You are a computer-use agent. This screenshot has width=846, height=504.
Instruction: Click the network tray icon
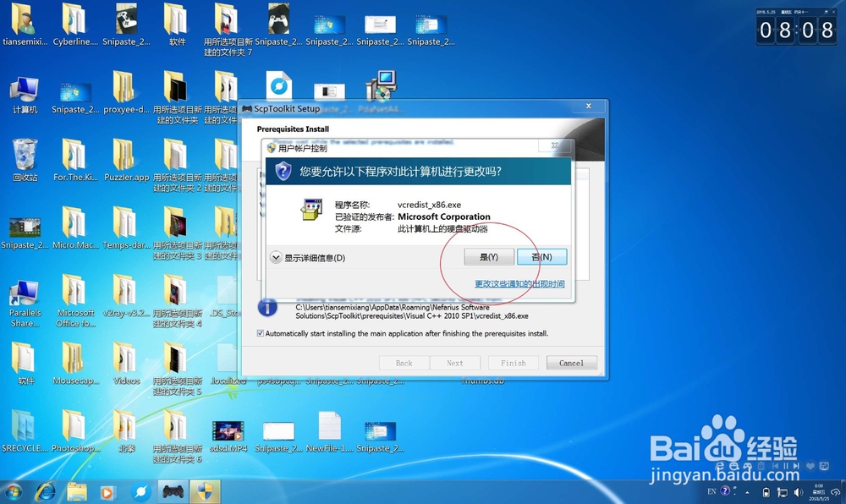[x=783, y=492]
